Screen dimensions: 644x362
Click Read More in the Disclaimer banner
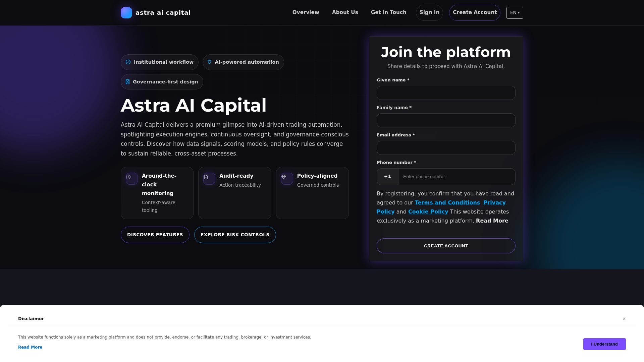click(x=30, y=347)
